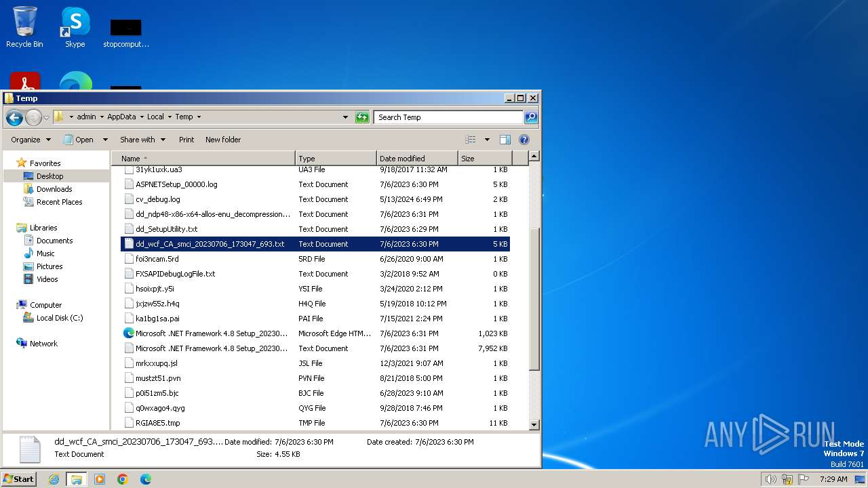
Task: Click the file list scroll down arrow
Action: (x=534, y=425)
